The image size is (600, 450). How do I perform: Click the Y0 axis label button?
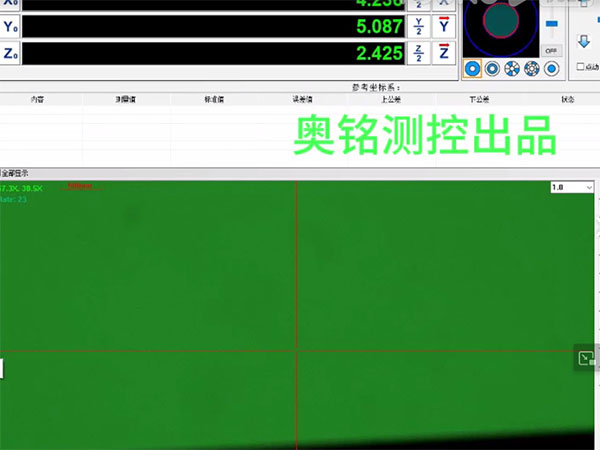[10, 27]
